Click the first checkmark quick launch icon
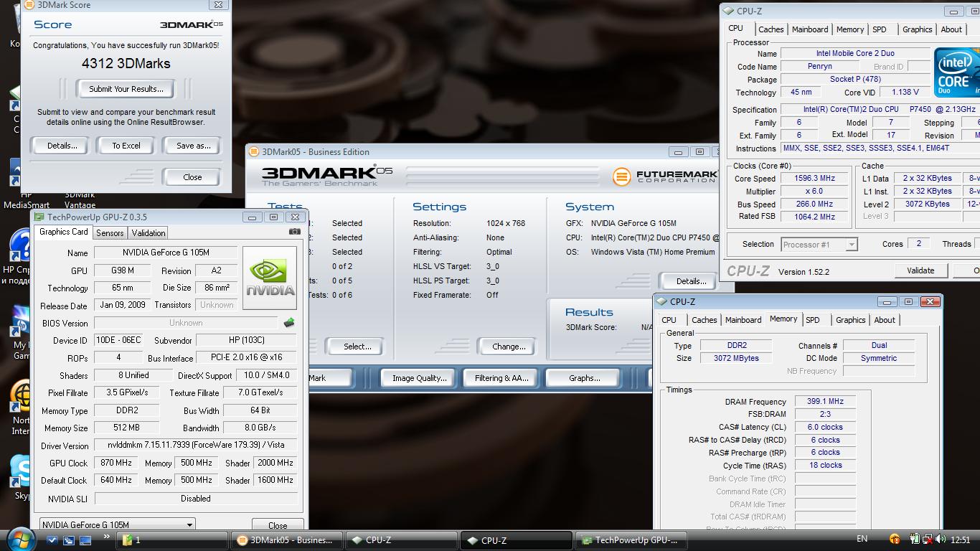This screenshot has width=980, height=551. coord(52,540)
